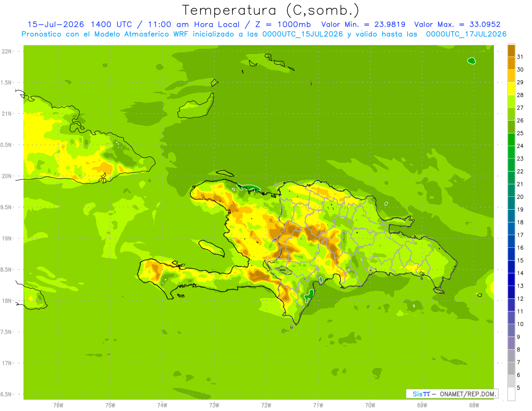Select the "Valor Max. = 33.0952" text
Image resolution: width=532 pixels, height=411 pixels.
pyautogui.click(x=457, y=24)
